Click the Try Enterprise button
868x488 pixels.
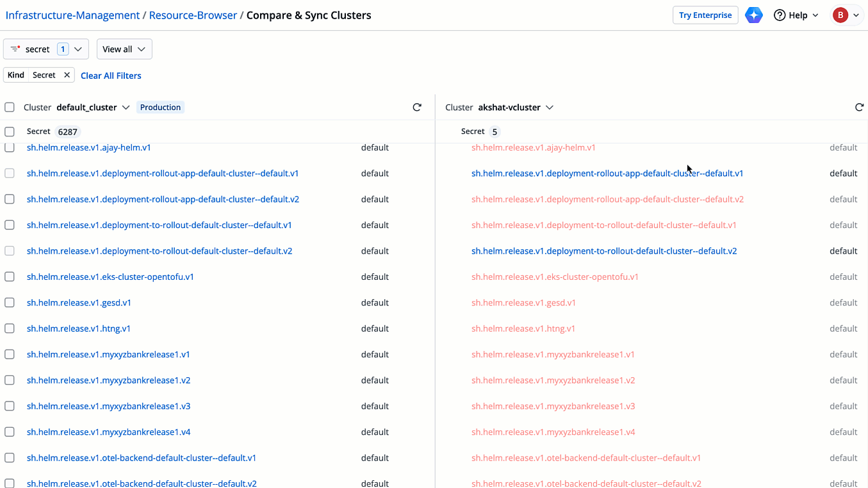point(705,15)
